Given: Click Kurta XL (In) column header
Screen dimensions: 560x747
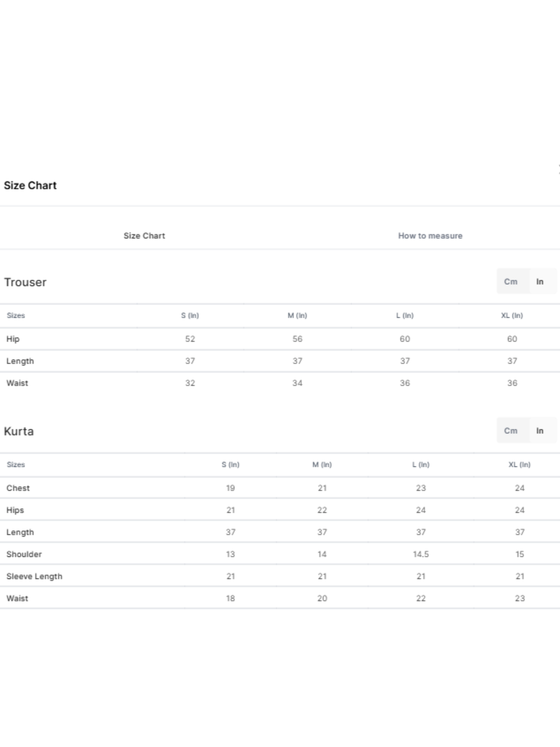Looking at the screenshot, I should pos(520,464).
